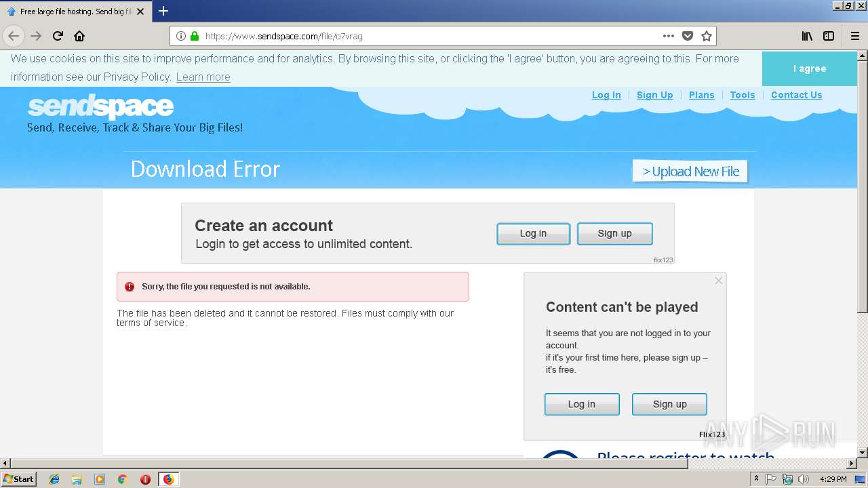Image resolution: width=868 pixels, height=488 pixels.
Task: Open the Action Center flag icon
Action: (x=771, y=479)
